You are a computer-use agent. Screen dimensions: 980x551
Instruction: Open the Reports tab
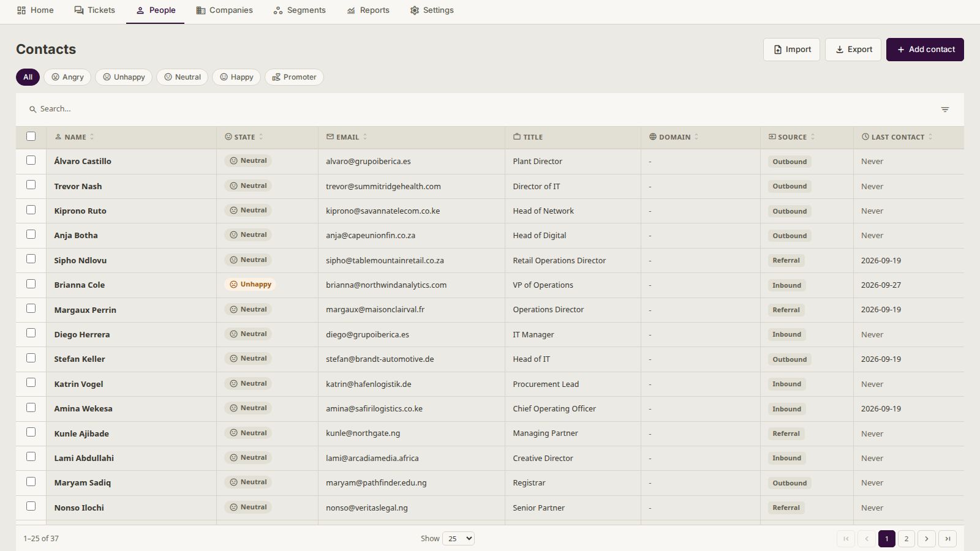point(368,10)
